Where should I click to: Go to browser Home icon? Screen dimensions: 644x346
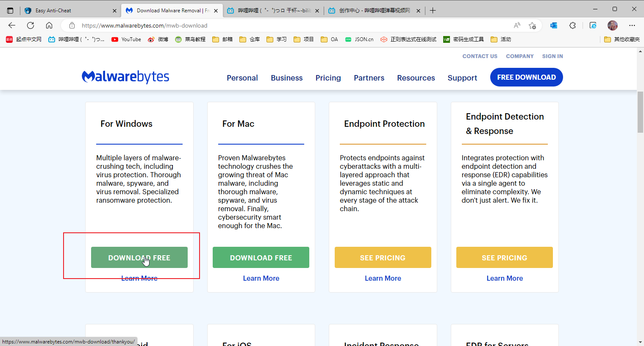(x=49, y=25)
